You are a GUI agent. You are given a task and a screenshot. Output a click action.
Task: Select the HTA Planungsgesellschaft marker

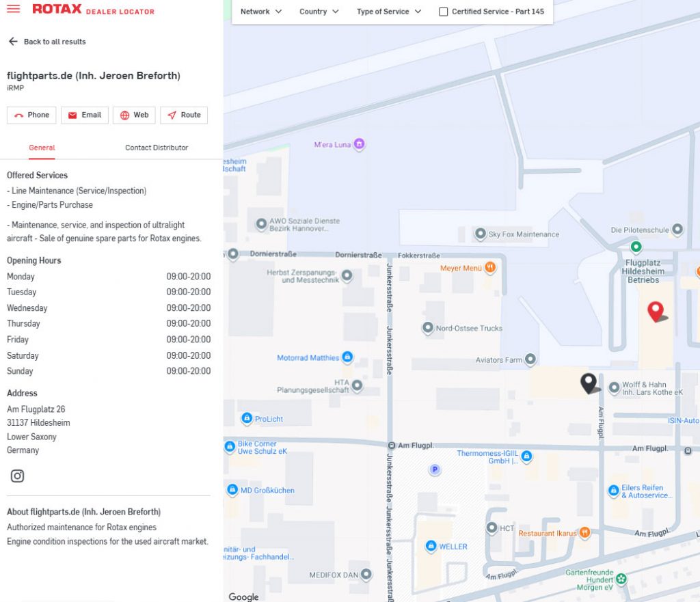[x=357, y=385]
